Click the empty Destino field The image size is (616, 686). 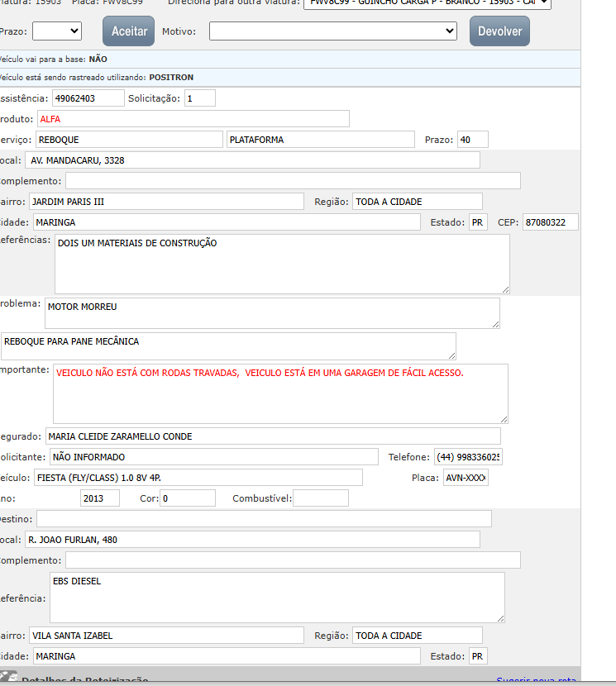pos(264,519)
